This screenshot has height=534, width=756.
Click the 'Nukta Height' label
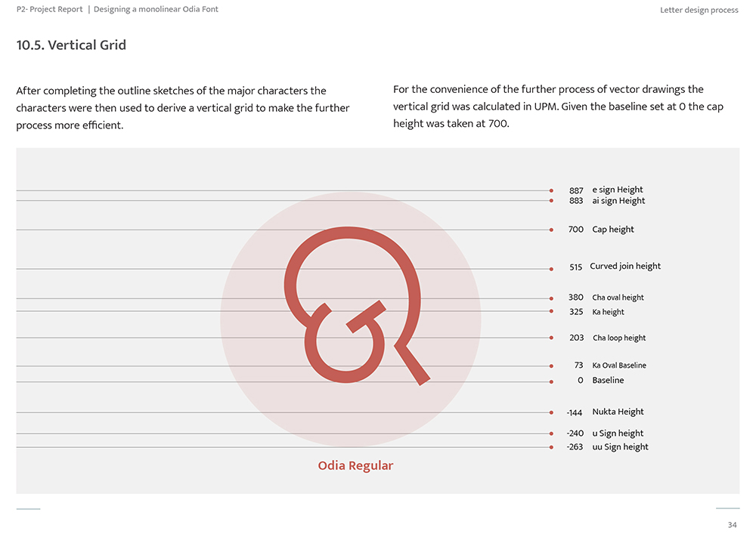[618, 412]
